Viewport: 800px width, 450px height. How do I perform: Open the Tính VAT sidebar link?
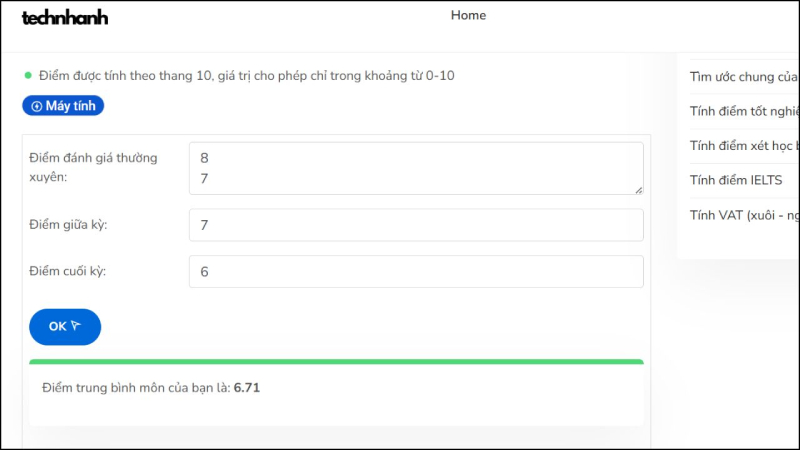click(744, 215)
